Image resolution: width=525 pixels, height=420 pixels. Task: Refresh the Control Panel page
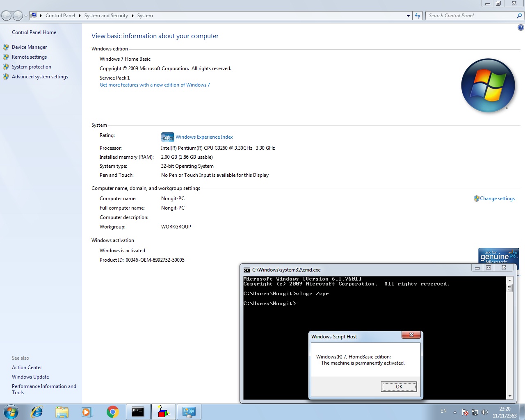tap(418, 16)
